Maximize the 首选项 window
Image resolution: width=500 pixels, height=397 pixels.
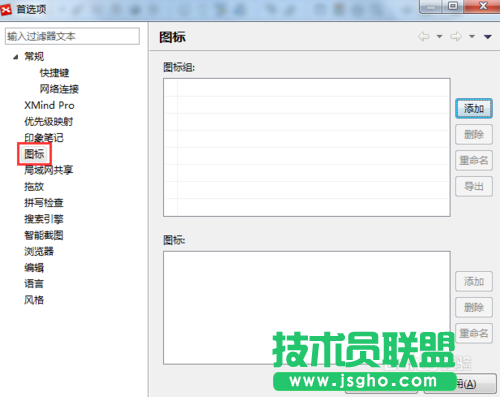[453, 6]
